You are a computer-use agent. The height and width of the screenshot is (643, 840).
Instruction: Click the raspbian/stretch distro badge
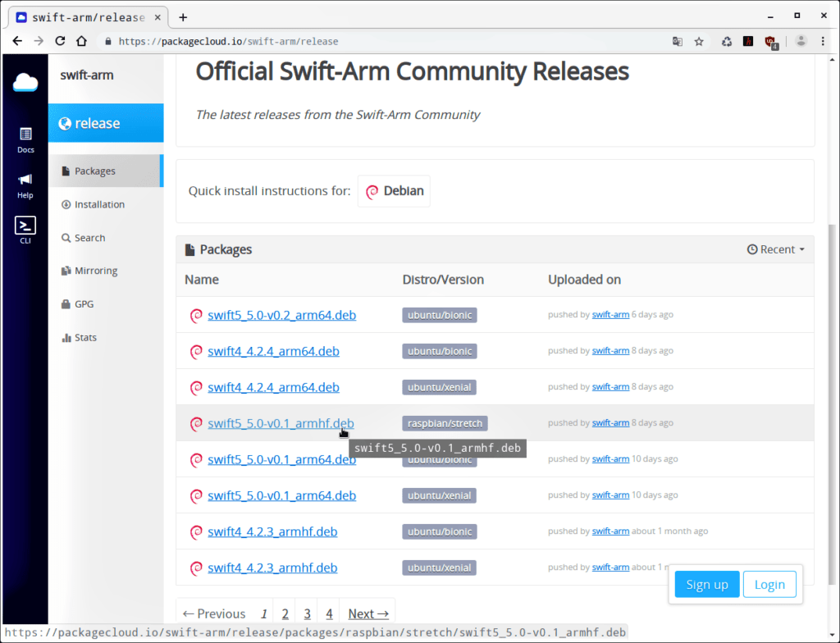[x=445, y=423]
